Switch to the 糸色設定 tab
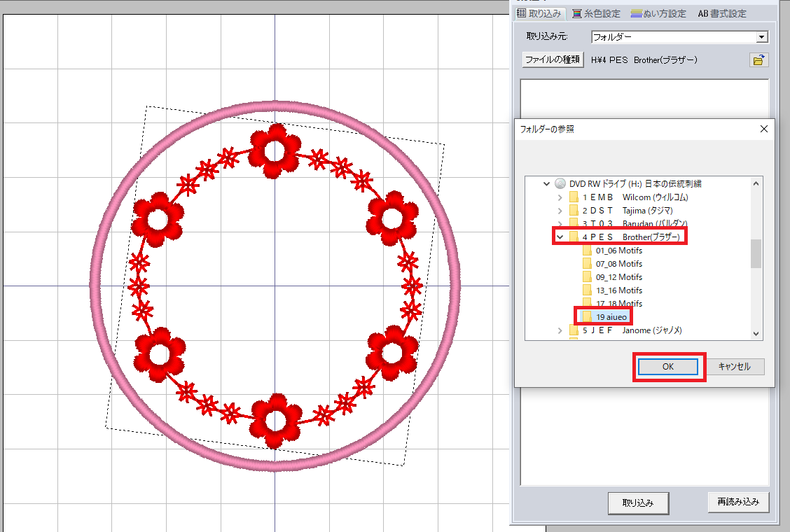790x532 pixels. click(596, 13)
